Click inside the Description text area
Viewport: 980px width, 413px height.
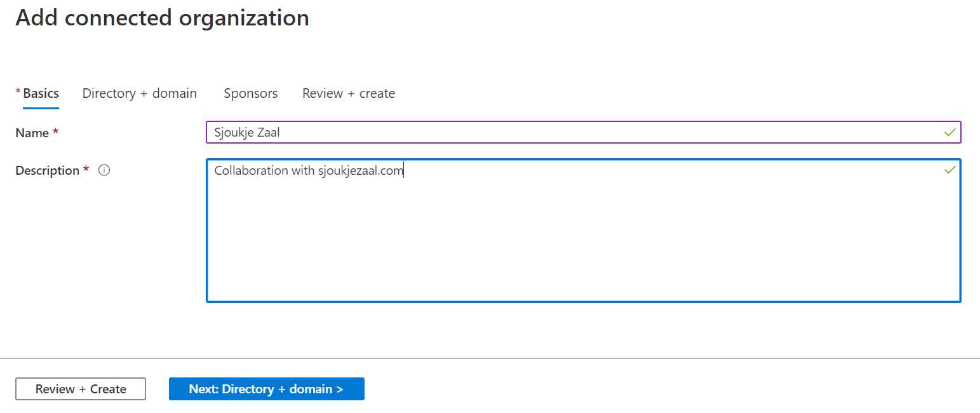tap(572, 229)
